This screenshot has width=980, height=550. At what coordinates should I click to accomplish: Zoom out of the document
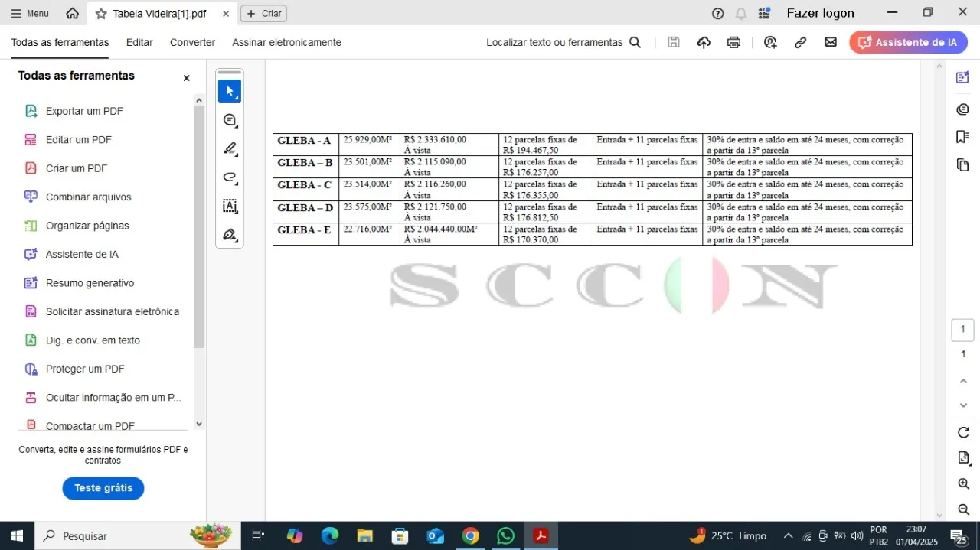(963, 509)
